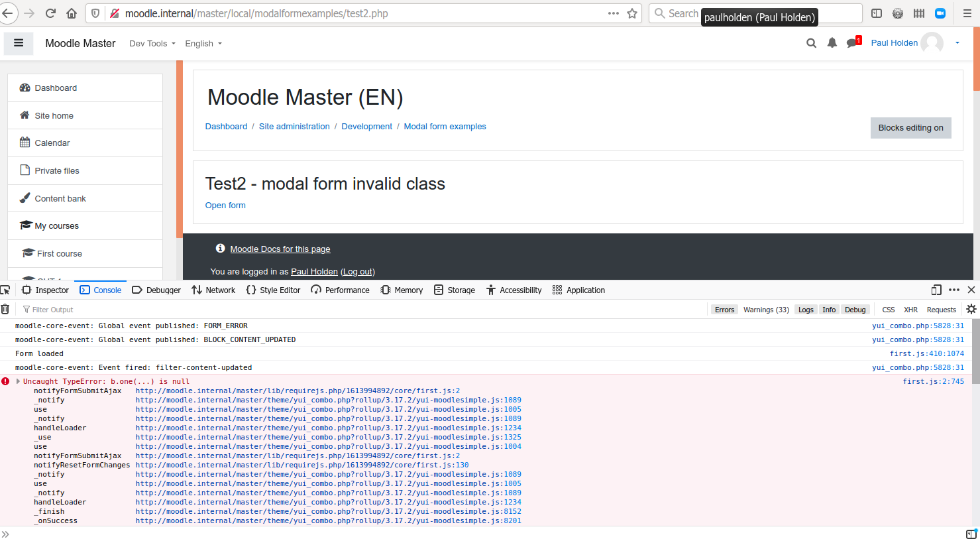The image size is (980, 545).
Task: Open Firefox hamburger application menu
Action: coord(967,13)
